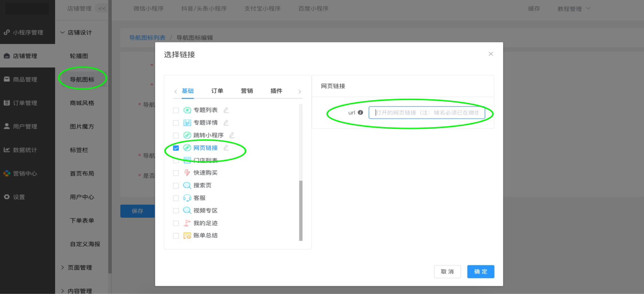Viewport: 644px width, 294px height.
Task: Click edit pencil next to 专题列表
Action: pyautogui.click(x=226, y=110)
